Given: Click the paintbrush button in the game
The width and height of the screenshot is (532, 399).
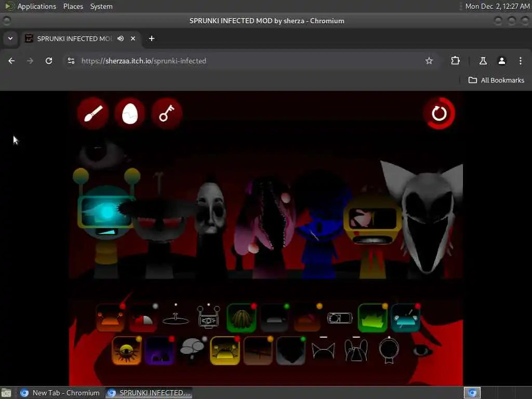Looking at the screenshot, I should coord(93,113).
